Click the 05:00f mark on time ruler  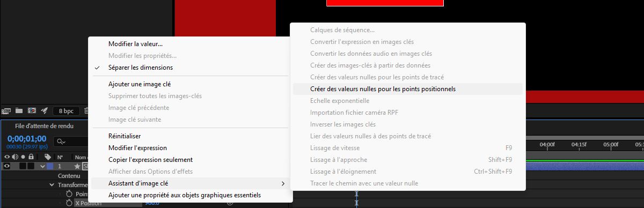[x=610, y=145]
